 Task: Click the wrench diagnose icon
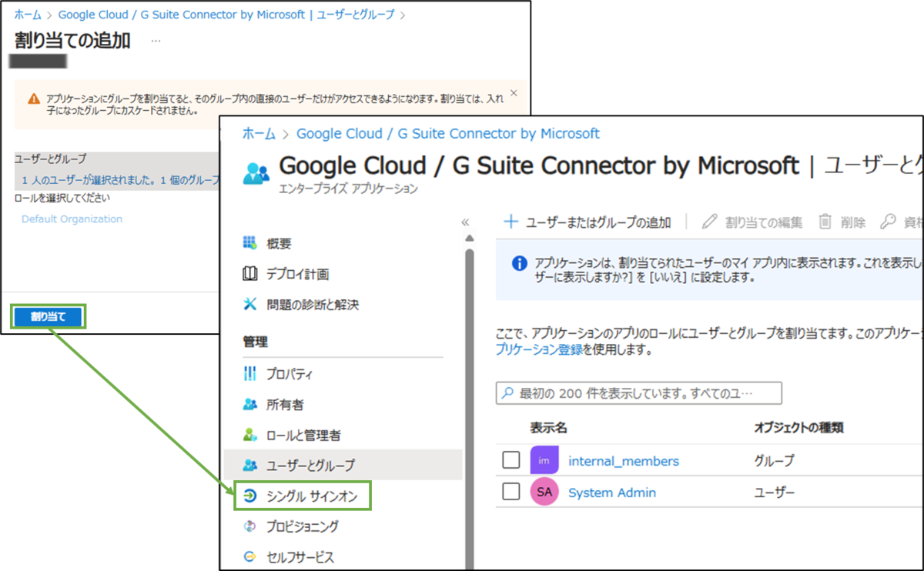click(x=249, y=305)
